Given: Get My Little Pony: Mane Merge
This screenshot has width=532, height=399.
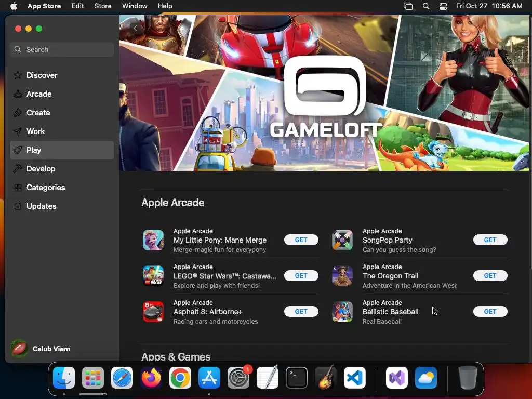Looking at the screenshot, I should pos(301,240).
